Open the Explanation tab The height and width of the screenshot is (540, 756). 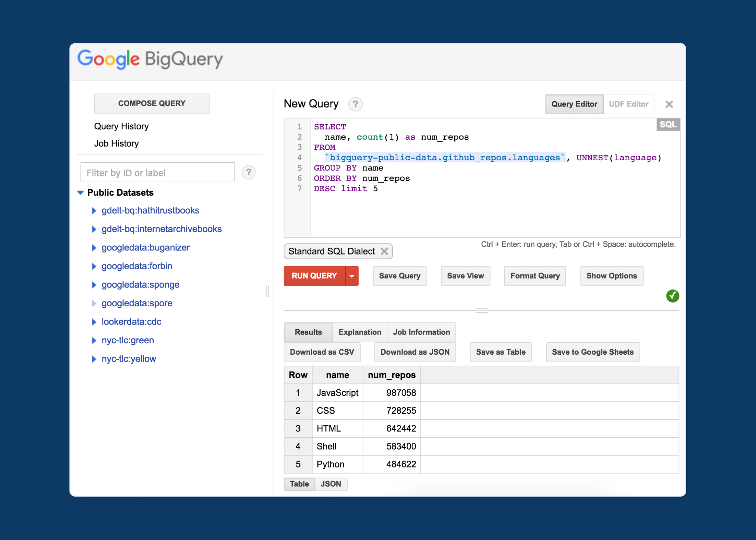pyautogui.click(x=360, y=332)
